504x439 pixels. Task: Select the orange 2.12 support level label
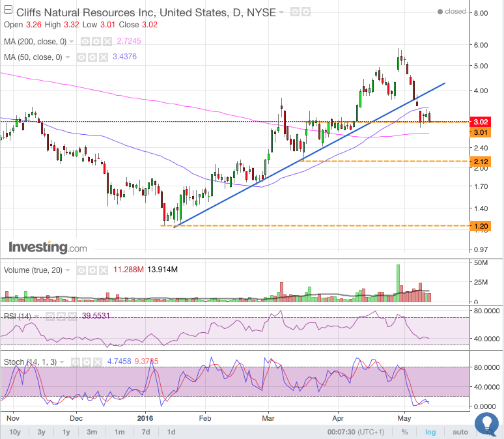[480, 162]
